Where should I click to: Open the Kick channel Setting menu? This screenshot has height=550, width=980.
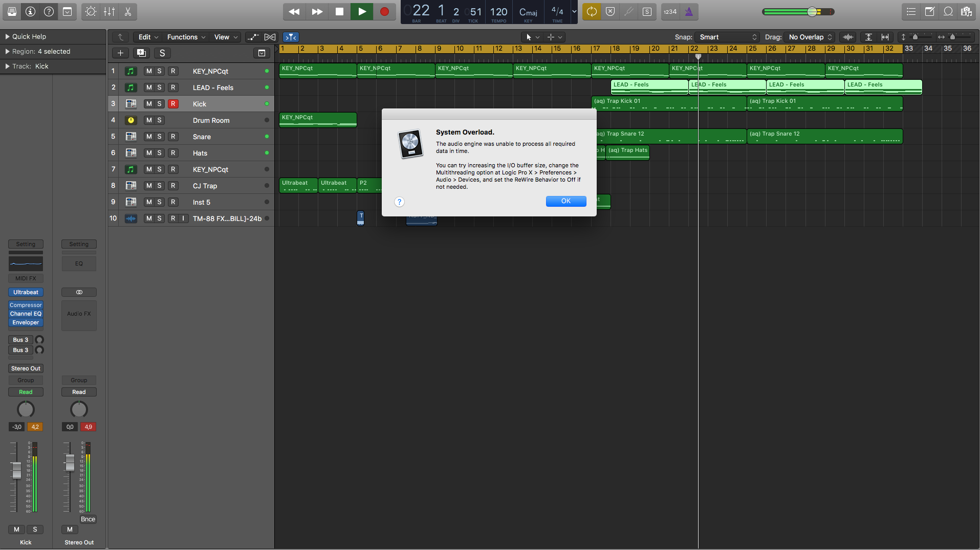coord(26,244)
